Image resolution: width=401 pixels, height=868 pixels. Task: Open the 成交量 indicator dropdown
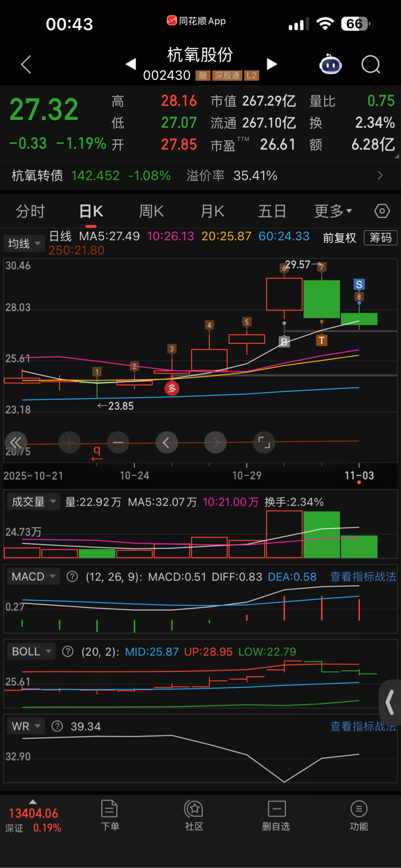pos(33,502)
